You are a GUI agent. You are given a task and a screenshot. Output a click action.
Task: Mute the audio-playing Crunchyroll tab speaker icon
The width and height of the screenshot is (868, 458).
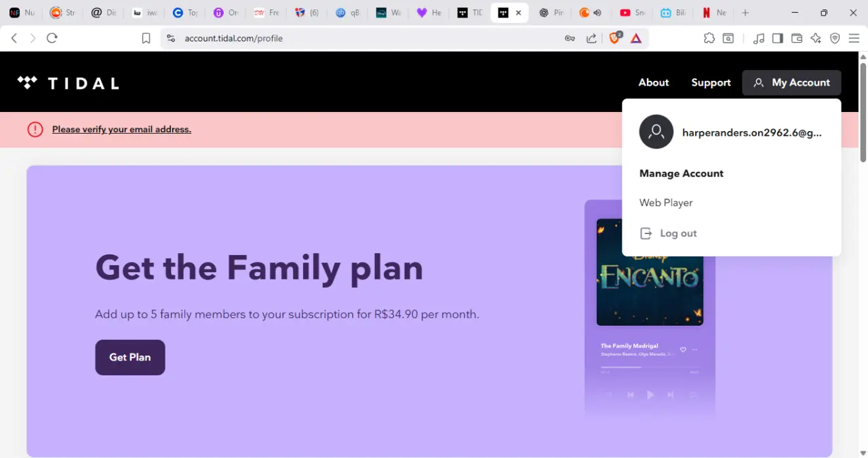[x=597, y=13]
